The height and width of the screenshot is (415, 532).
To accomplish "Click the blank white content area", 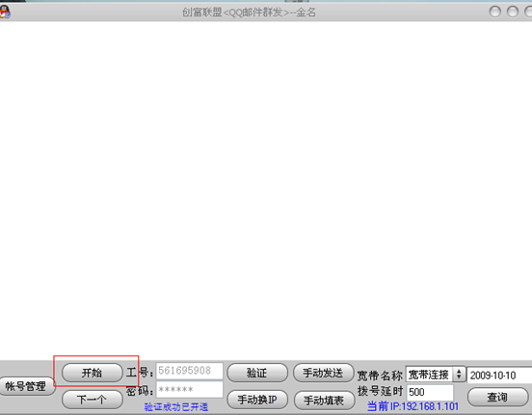I will [266, 190].
